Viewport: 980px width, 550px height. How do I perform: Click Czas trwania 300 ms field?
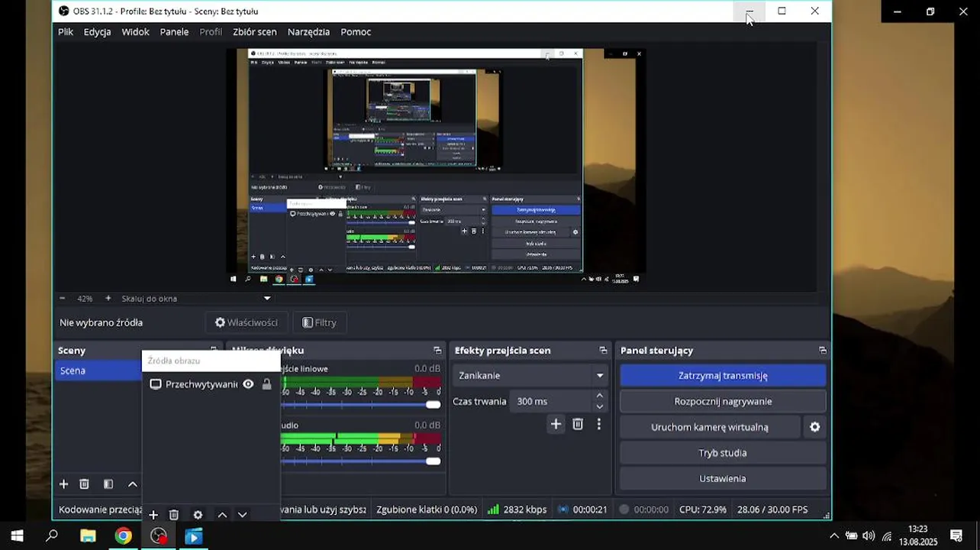point(552,401)
